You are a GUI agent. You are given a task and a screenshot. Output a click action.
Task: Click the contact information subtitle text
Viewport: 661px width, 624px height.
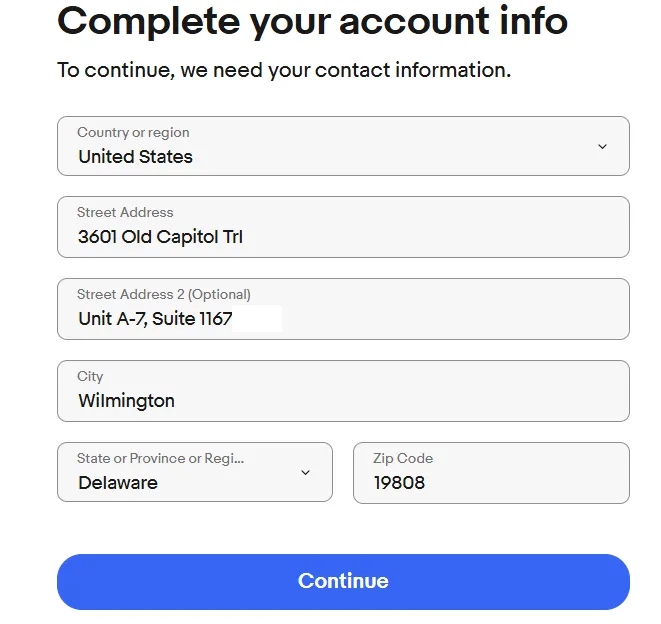point(284,70)
